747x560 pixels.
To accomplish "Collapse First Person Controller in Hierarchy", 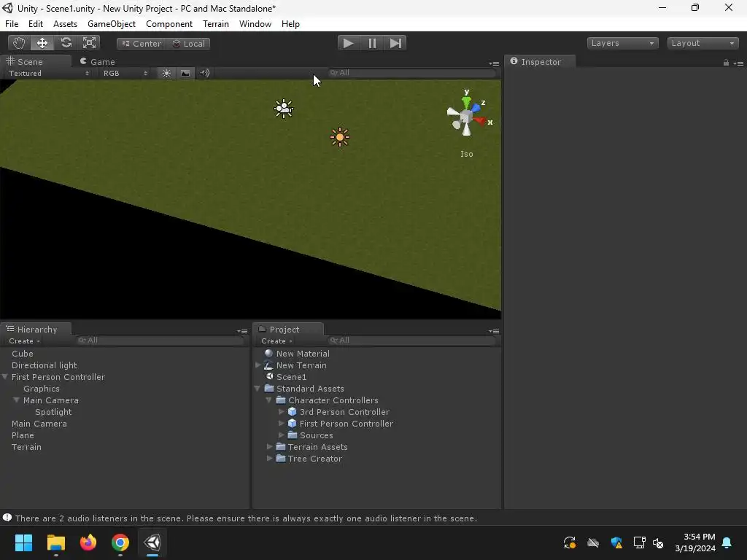I will (5, 377).
